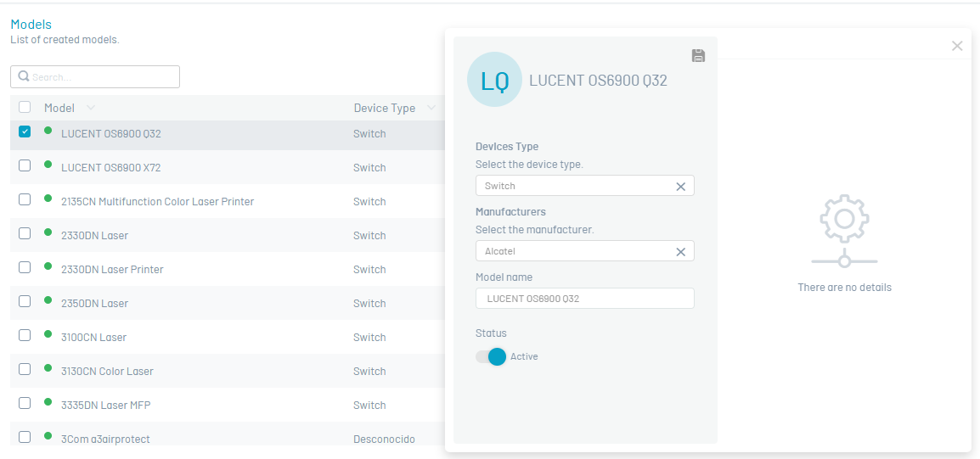Click the Model name input field
This screenshot has width=980, height=459.
click(584, 299)
